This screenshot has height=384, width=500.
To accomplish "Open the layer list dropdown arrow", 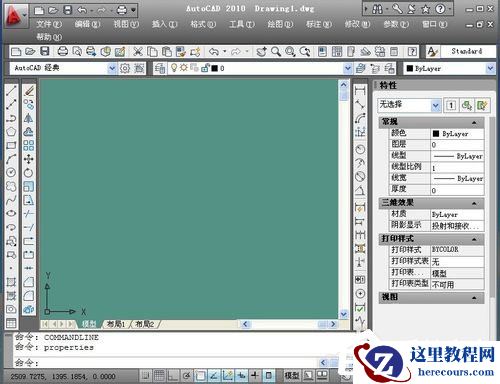I will point(348,68).
